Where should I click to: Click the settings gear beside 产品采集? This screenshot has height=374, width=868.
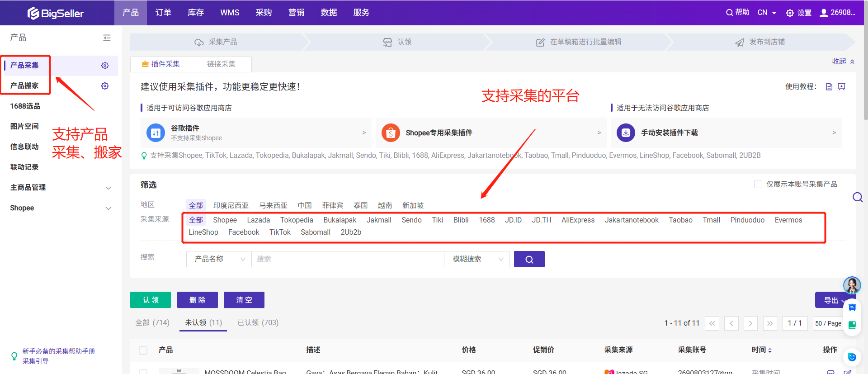point(104,66)
